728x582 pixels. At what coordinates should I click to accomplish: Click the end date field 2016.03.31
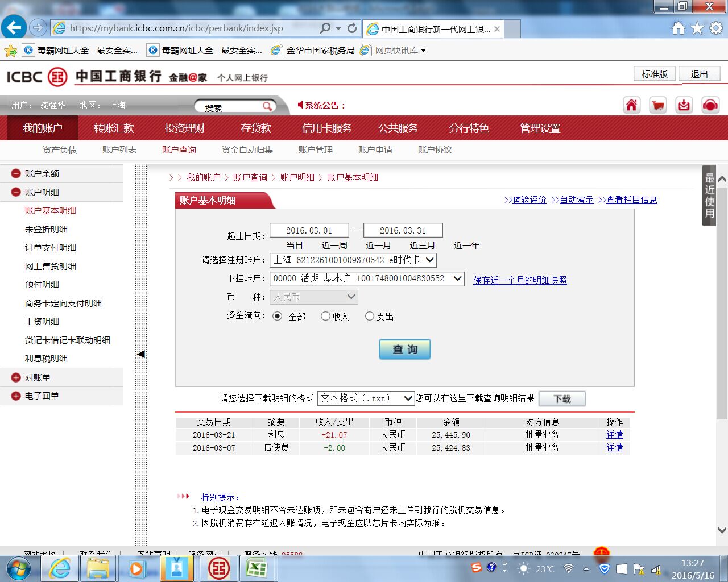pyautogui.click(x=403, y=230)
